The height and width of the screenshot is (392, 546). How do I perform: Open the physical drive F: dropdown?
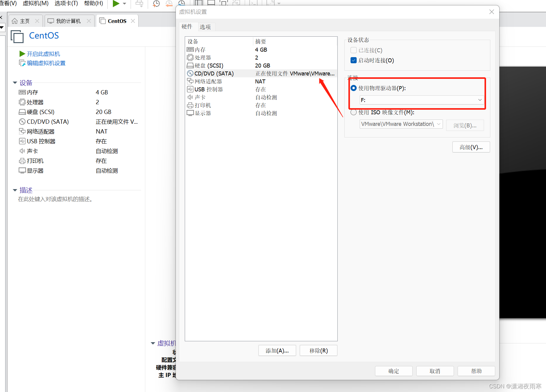coord(422,100)
